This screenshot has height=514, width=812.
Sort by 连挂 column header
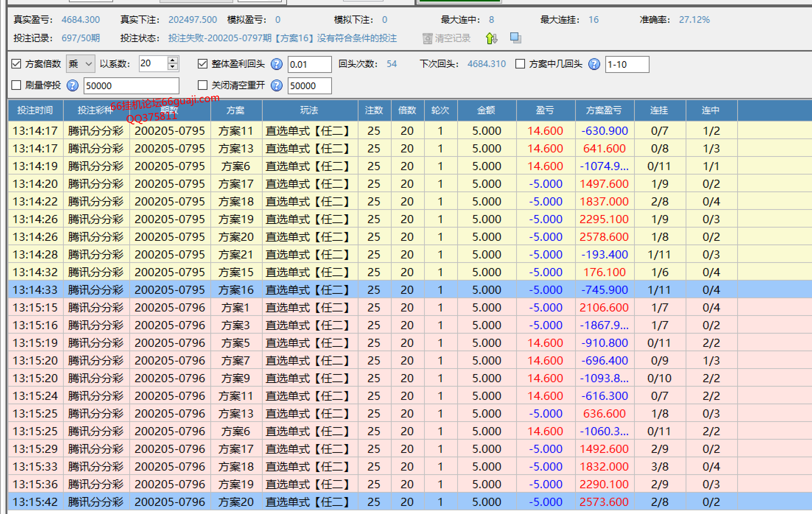[660, 110]
